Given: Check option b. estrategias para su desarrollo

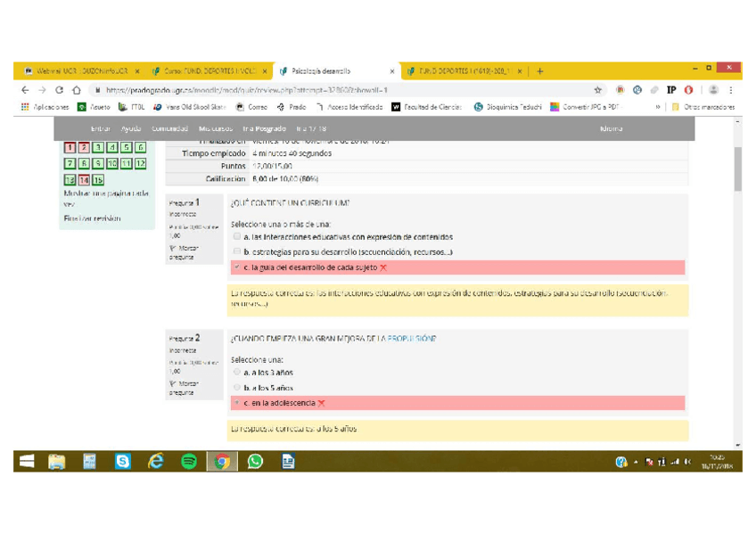Looking at the screenshot, I should [x=236, y=252].
